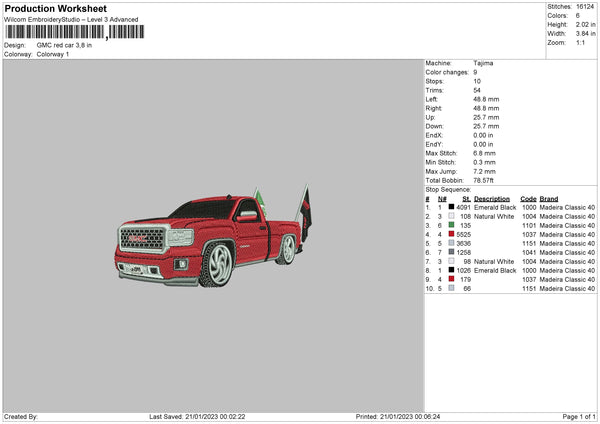Click the Stitches value '16124'
Screen dimensions: 600x424
click(585, 7)
